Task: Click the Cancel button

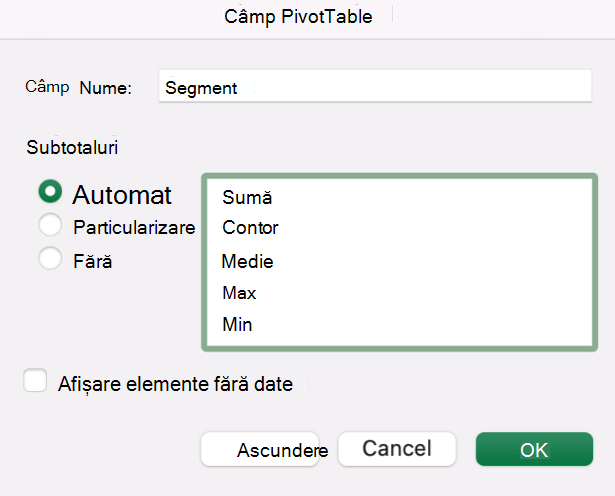Action: (397, 449)
